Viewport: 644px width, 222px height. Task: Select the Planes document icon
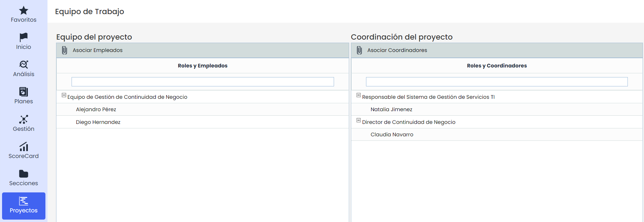(x=23, y=92)
